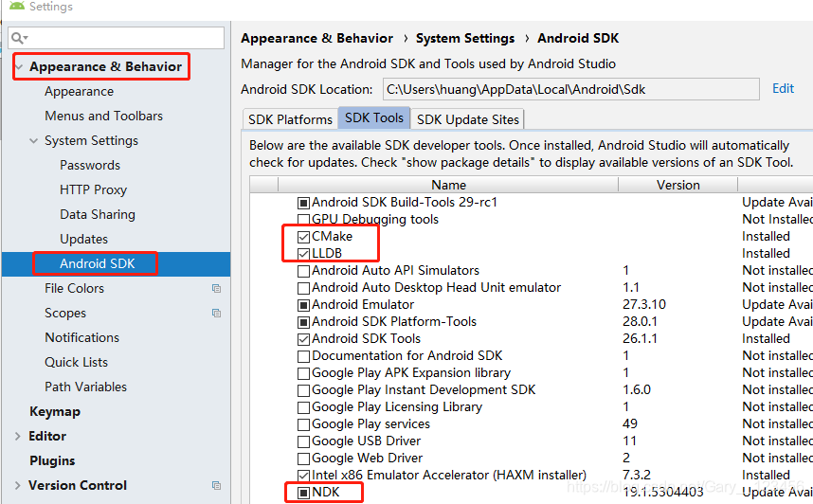813x504 pixels.
Task: Click the per-project icon beside Version Control
Action: [216, 485]
